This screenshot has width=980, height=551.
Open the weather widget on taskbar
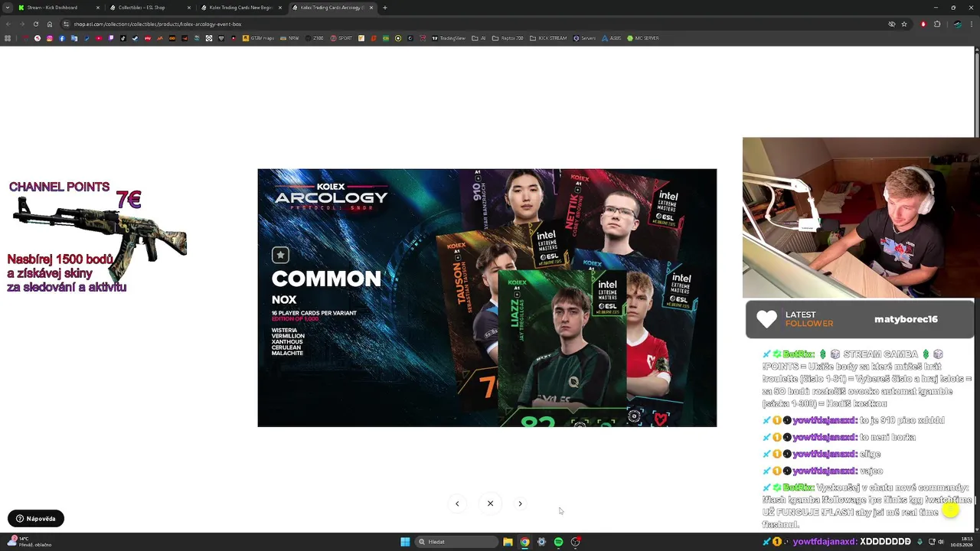[x=31, y=542]
